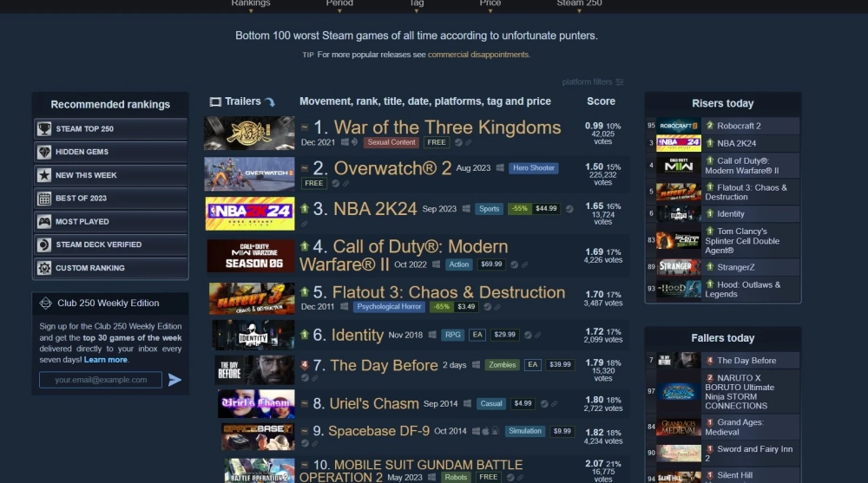The height and width of the screenshot is (483, 868).
Task: Click the Learn more newsletter link
Action: click(x=105, y=360)
